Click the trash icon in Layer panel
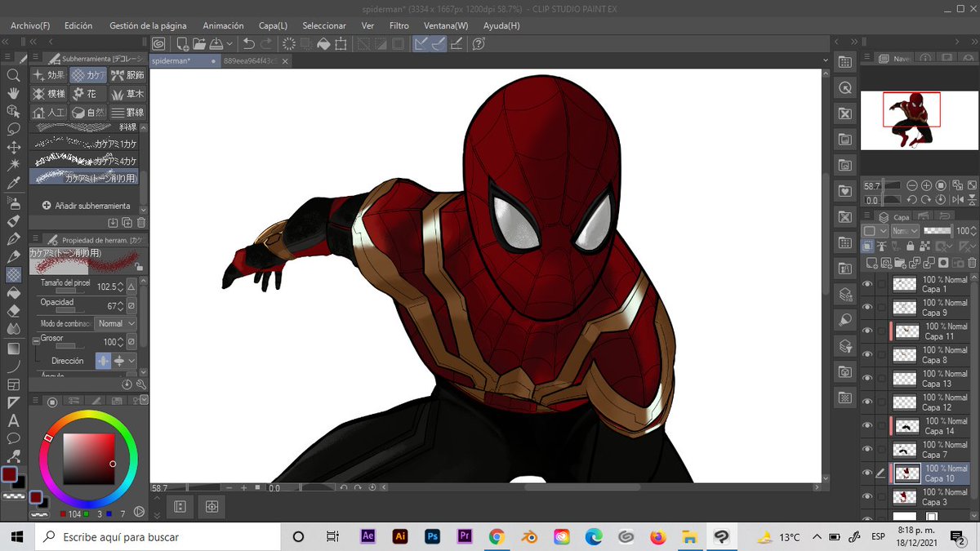Image resolution: width=980 pixels, height=551 pixels. pyautogui.click(x=970, y=263)
